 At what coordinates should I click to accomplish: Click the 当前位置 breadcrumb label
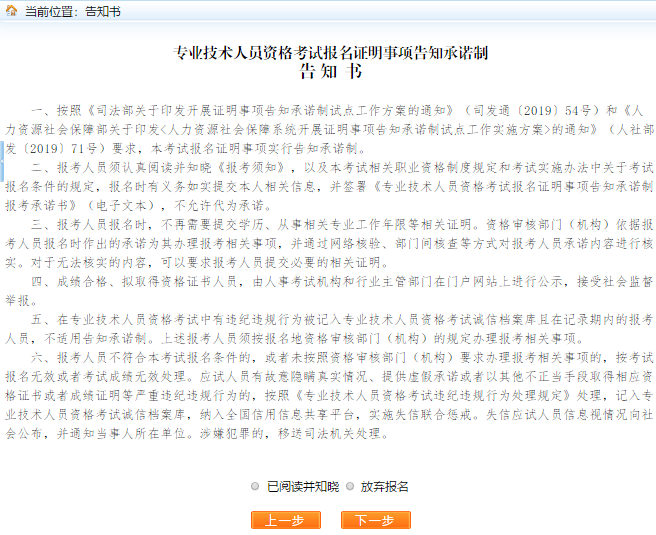50,11
